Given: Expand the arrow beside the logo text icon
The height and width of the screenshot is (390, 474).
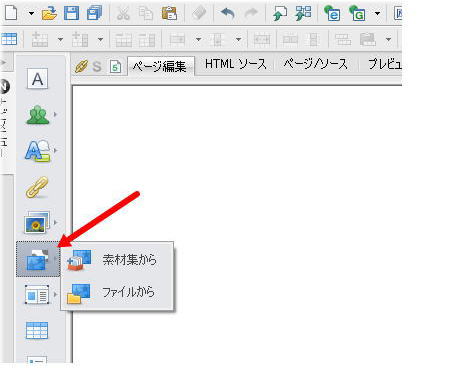Looking at the screenshot, I should coord(55,150).
